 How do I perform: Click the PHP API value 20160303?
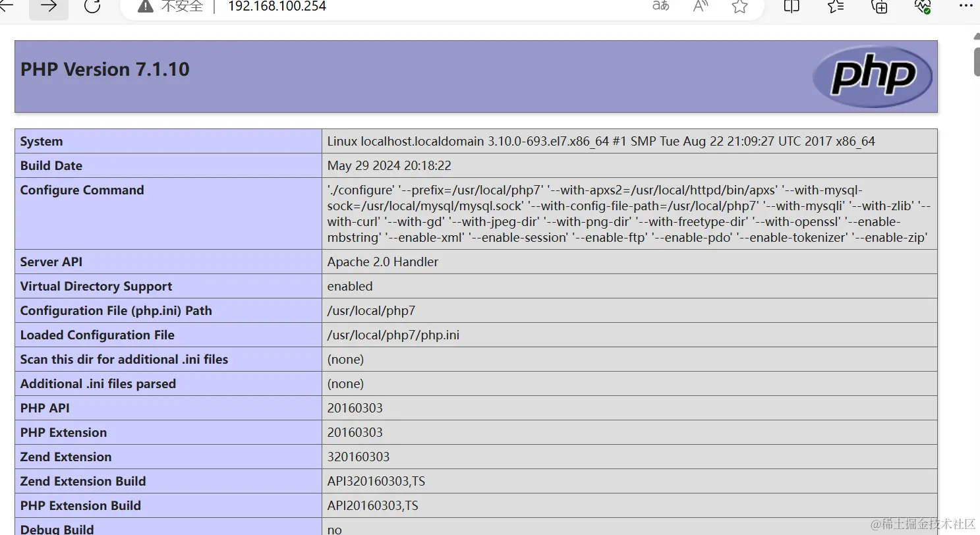355,408
